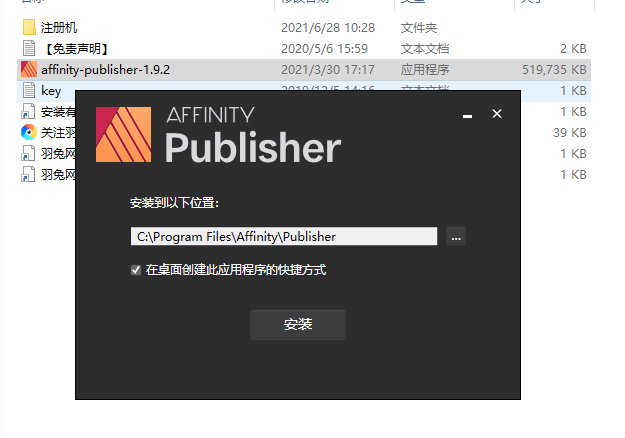Click the 2021/6/28 10:28 date cell
Screen dimensions: 625x438
(328, 28)
